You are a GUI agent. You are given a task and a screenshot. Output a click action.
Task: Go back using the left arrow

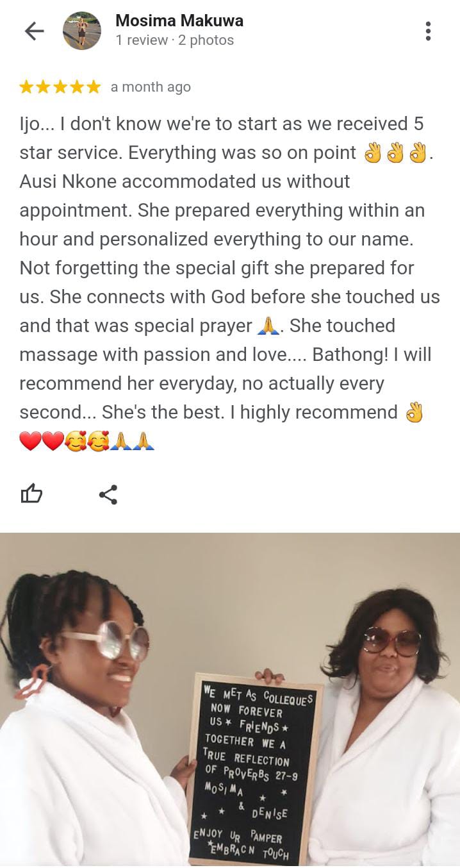pos(34,31)
